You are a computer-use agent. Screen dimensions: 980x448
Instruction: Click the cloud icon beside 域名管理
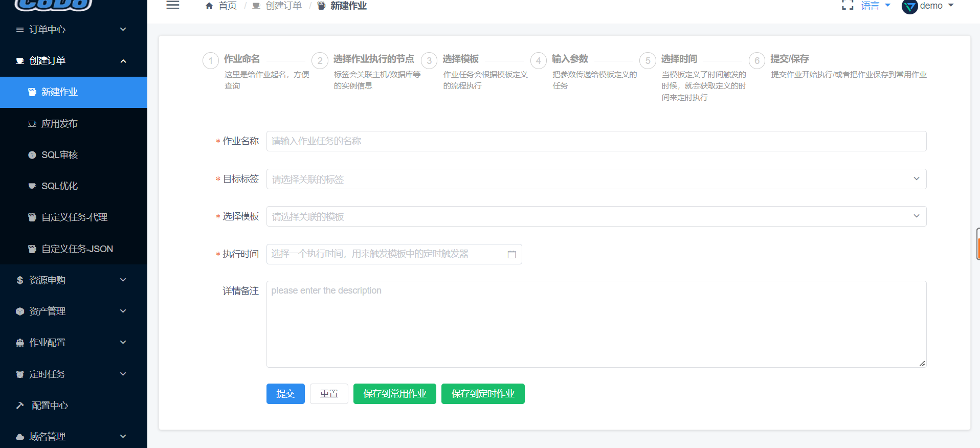[x=20, y=437]
